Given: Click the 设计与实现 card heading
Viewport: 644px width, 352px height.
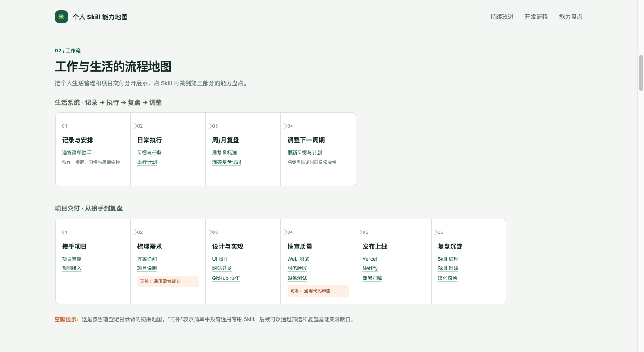Looking at the screenshot, I should tap(228, 247).
